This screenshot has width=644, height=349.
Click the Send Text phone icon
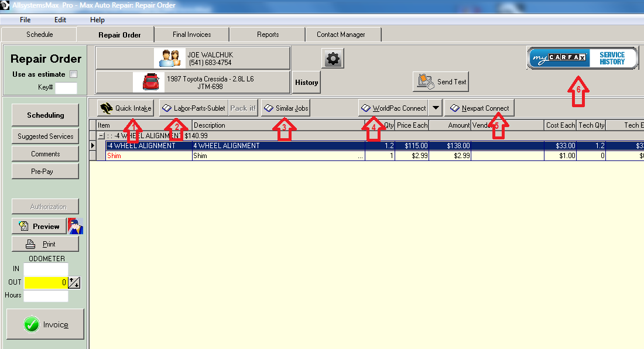426,82
